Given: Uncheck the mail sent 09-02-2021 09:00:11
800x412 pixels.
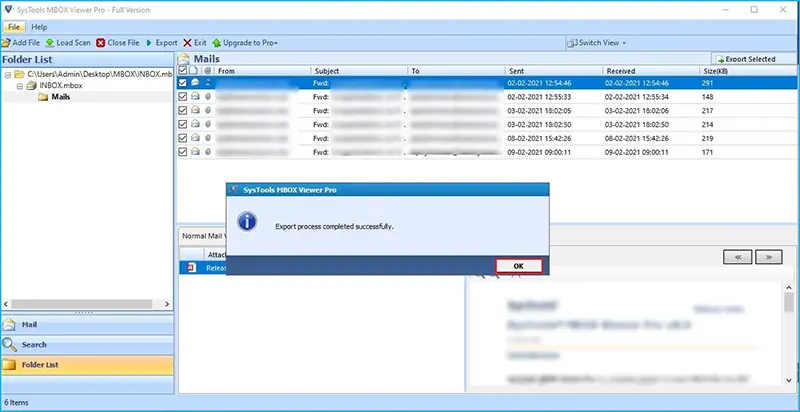Looking at the screenshot, I should coord(183,151).
